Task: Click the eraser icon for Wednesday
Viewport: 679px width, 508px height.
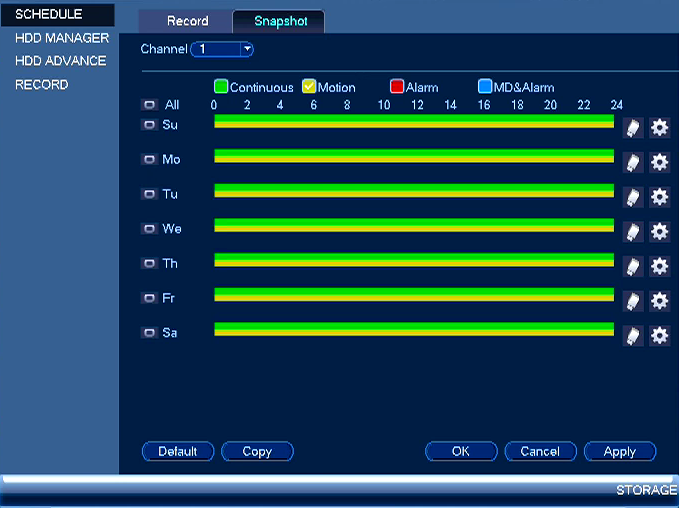Action: (x=633, y=232)
